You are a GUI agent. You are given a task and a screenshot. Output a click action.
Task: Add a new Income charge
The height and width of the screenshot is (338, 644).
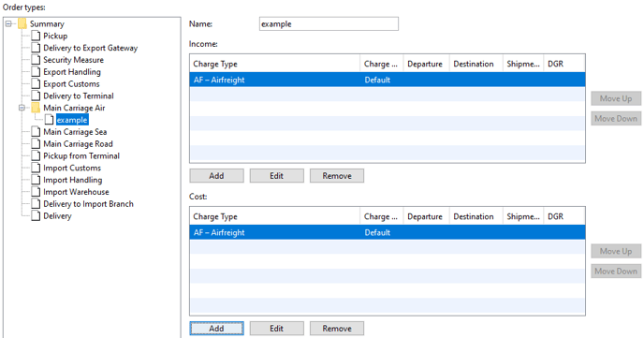point(216,176)
